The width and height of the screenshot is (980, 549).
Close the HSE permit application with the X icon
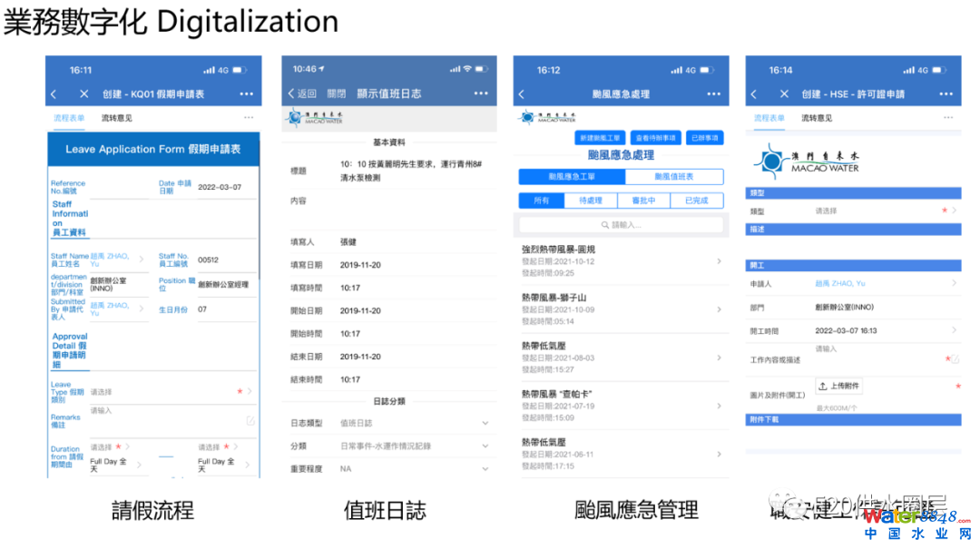783,94
